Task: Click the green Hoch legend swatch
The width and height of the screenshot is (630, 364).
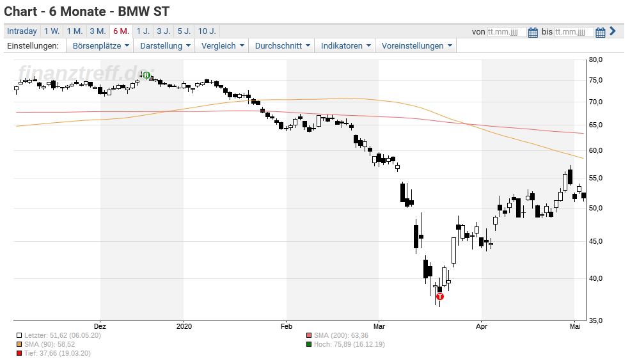Action: (308, 344)
